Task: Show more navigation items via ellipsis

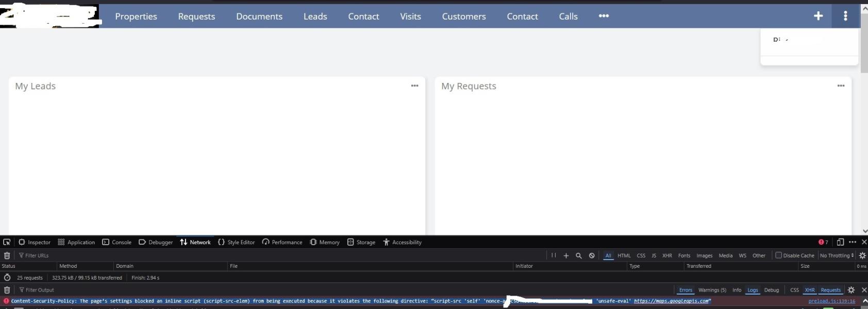Action: (604, 16)
